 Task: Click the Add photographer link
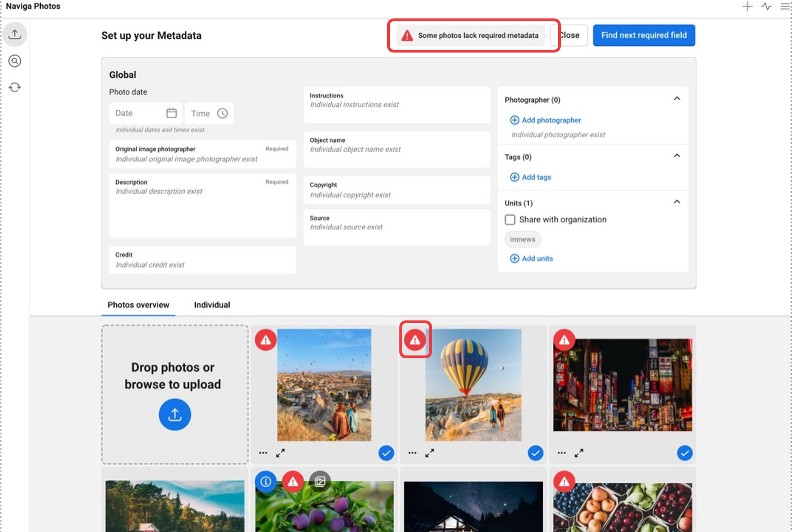[x=551, y=120]
